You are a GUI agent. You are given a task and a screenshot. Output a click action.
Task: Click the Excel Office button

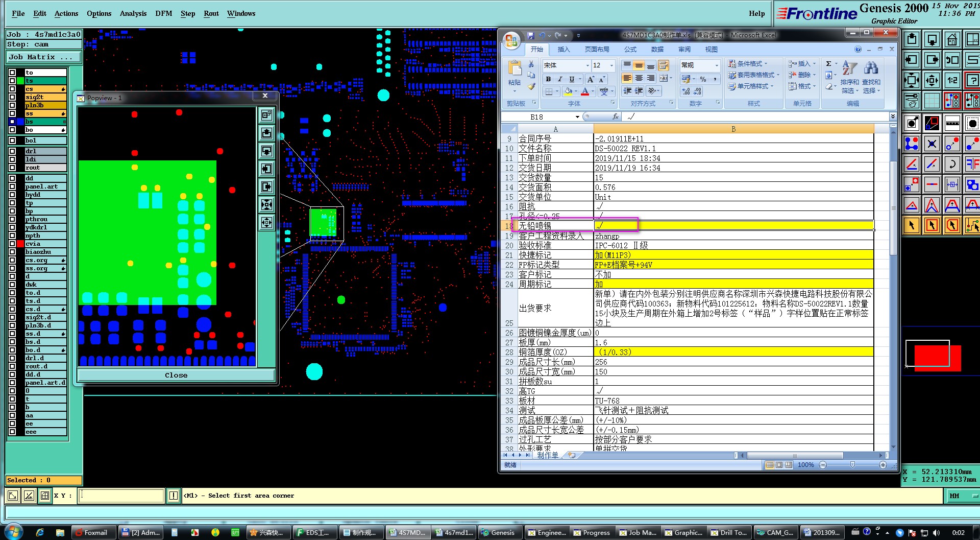(x=511, y=40)
